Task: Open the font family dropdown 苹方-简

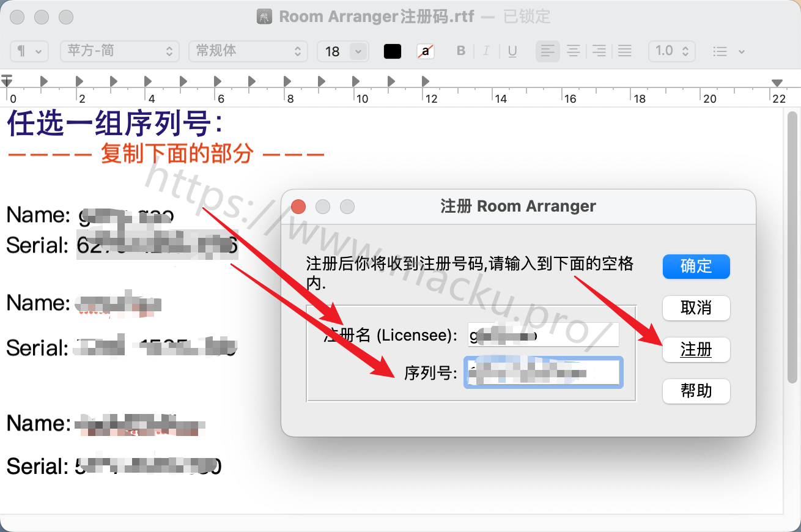Action: [x=120, y=51]
